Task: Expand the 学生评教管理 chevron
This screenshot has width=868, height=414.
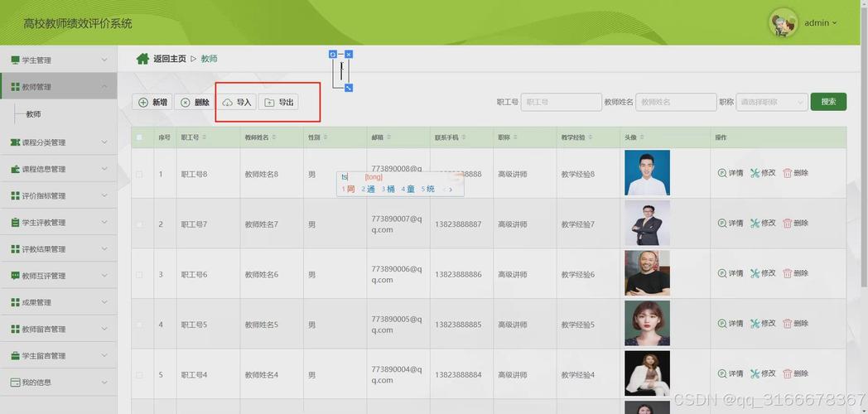Action: [104, 222]
